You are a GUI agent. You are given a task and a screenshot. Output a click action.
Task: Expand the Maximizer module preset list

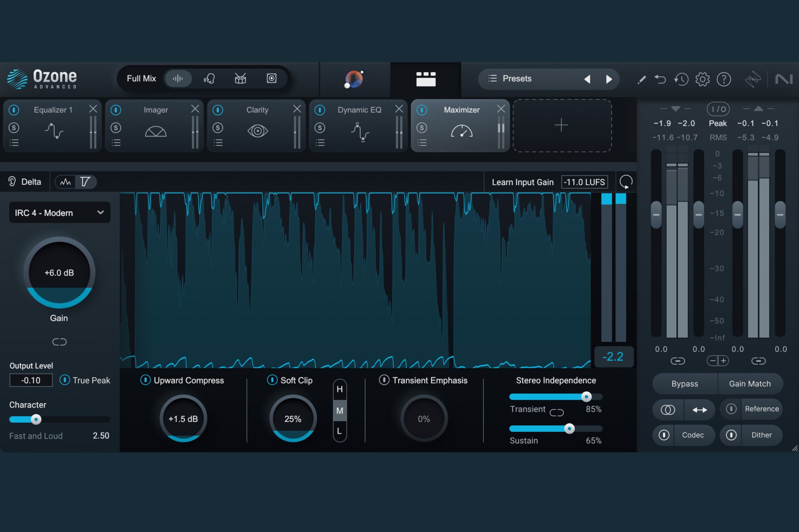[x=422, y=142]
